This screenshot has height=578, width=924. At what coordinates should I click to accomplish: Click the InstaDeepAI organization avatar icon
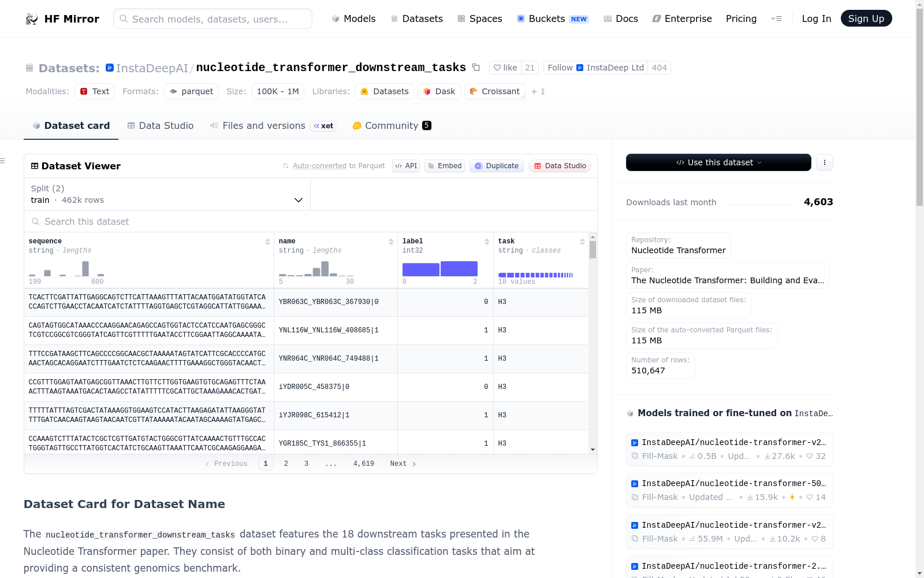click(110, 68)
